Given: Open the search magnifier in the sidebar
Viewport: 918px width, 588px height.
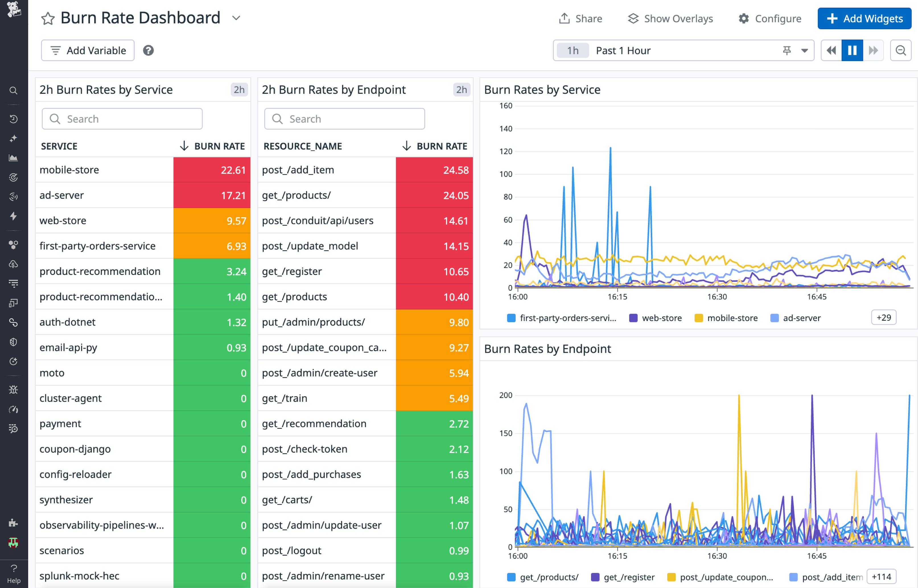Looking at the screenshot, I should (x=13, y=90).
